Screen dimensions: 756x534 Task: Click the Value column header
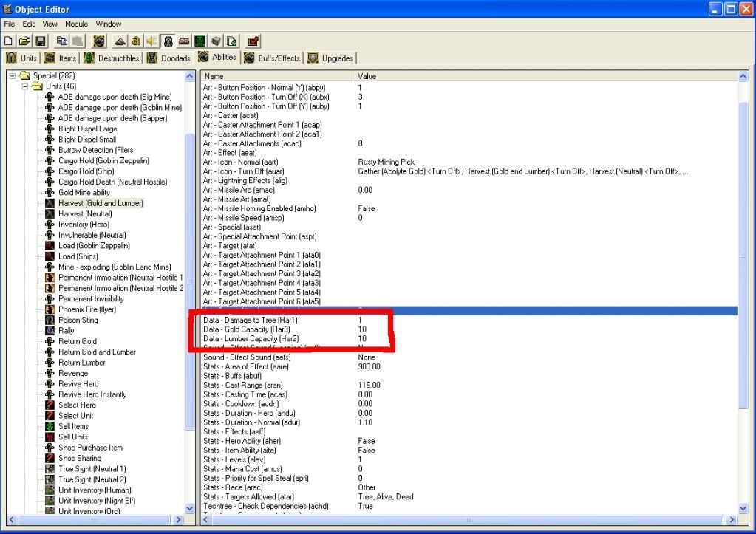click(545, 76)
